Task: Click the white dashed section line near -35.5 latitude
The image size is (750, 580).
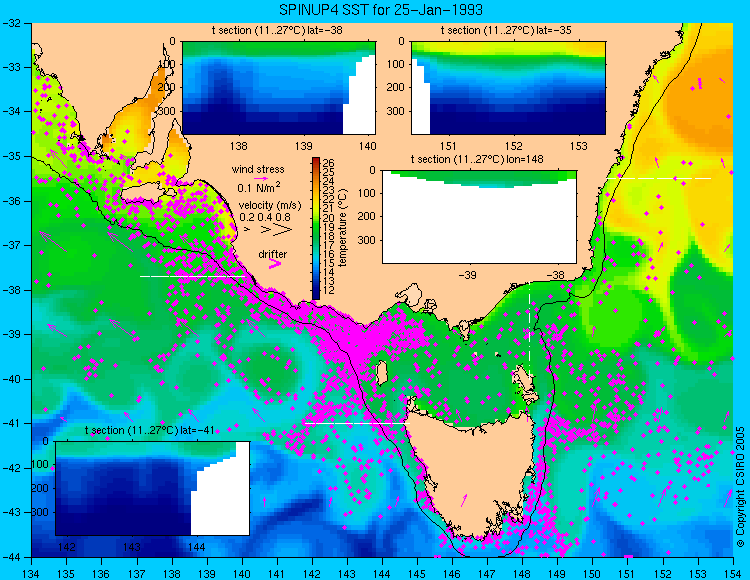Action: (660, 178)
